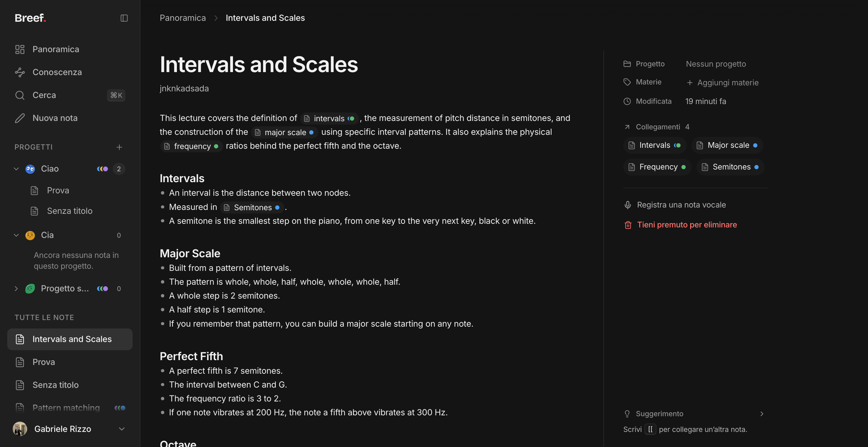Open Panoramica dashboard icon in sidebar
Screen dimensions: 868x447
point(20,49)
